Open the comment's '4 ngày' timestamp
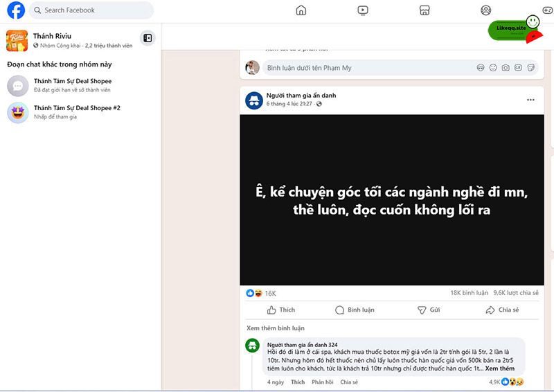The width and height of the screenshot is (554, 392). 275,382
